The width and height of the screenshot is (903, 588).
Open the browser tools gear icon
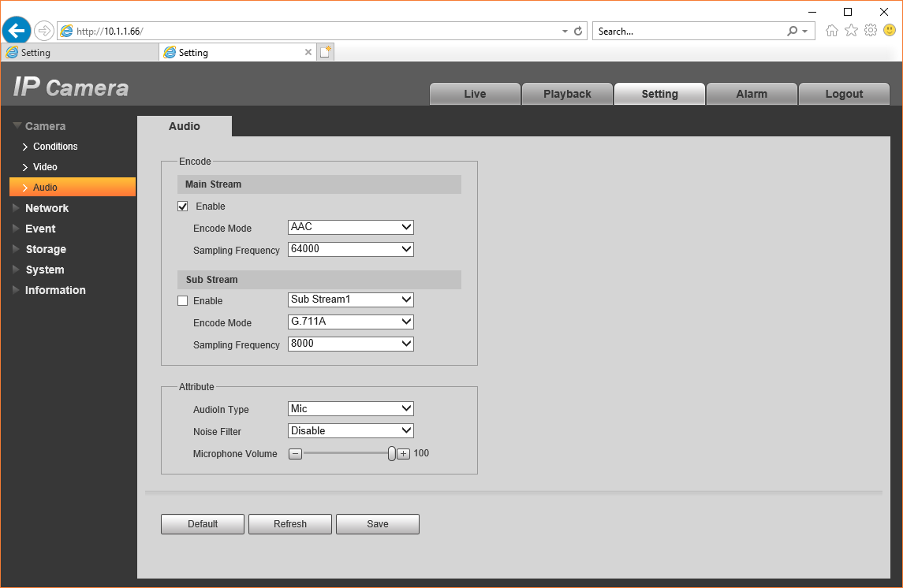pyautogui.click(x=871, y=31)
